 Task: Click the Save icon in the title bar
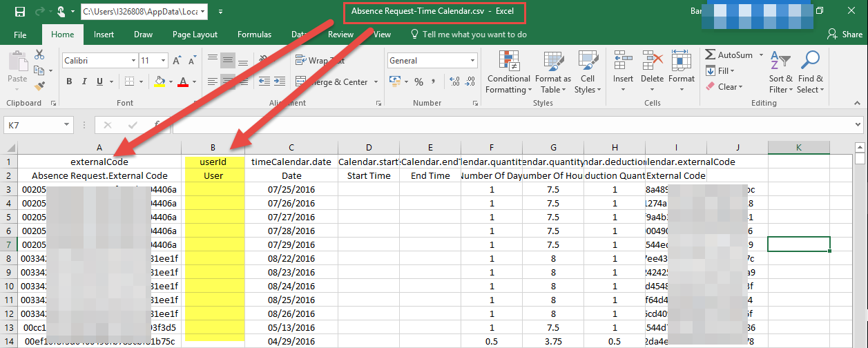pyautogui.click(x=19, y=12)
